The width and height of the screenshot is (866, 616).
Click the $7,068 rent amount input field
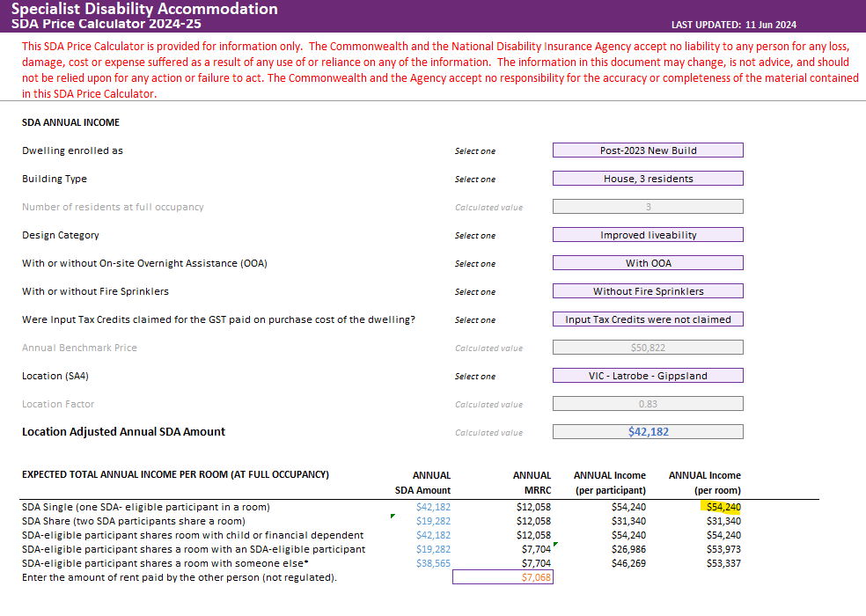[x=503, y=576]
